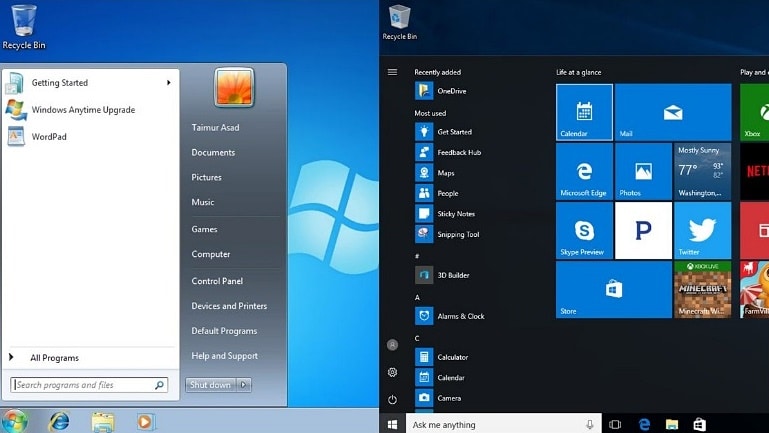The image size is (769, 433).
Task: Open Computer in Windows 7 Start menu
Action: tap(211, 254)
